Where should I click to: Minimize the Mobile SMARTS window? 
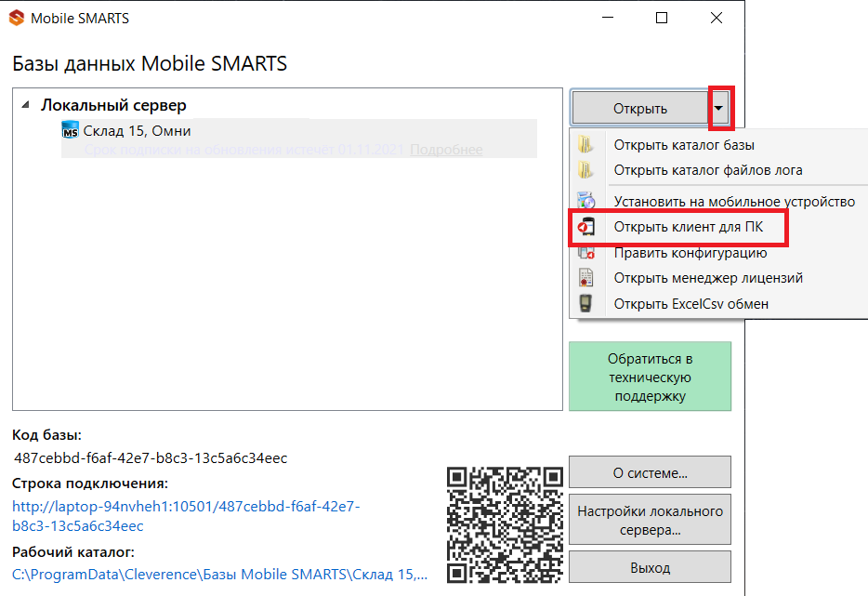(608, 18)
